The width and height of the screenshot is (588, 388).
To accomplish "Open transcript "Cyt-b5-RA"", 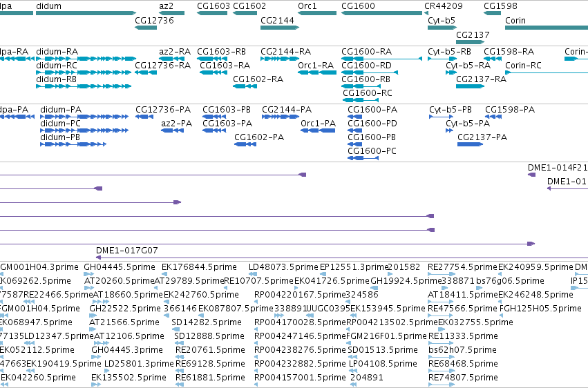I will [x=451, y=72].
